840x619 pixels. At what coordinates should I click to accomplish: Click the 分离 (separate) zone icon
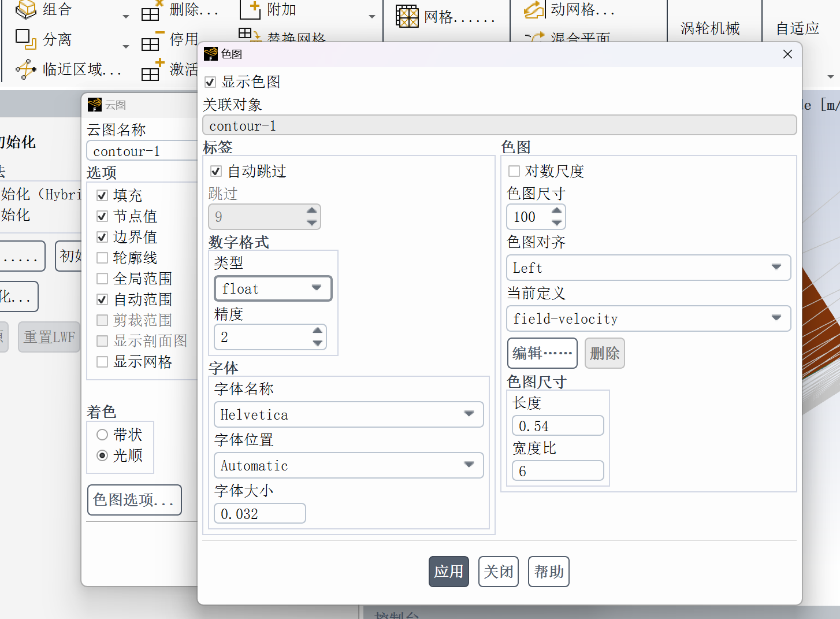[x=25, y=38]
